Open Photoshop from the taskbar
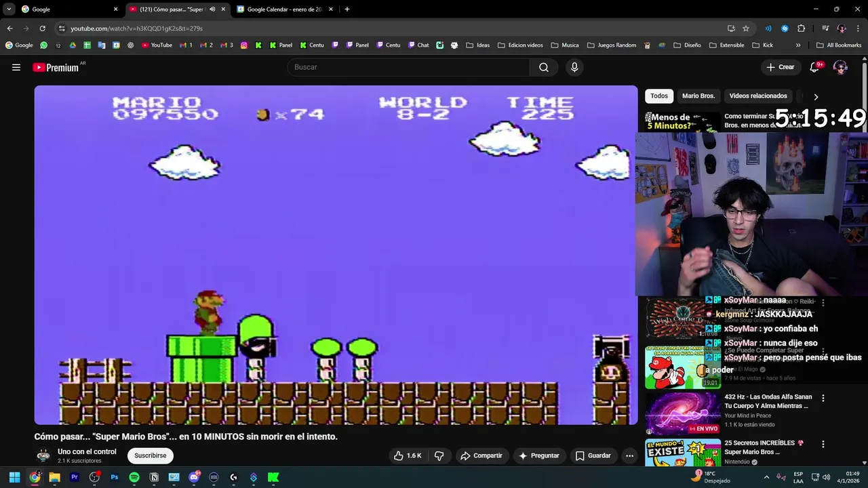Image resolution: width=868 pixels, height=488 pixels. 114,477
